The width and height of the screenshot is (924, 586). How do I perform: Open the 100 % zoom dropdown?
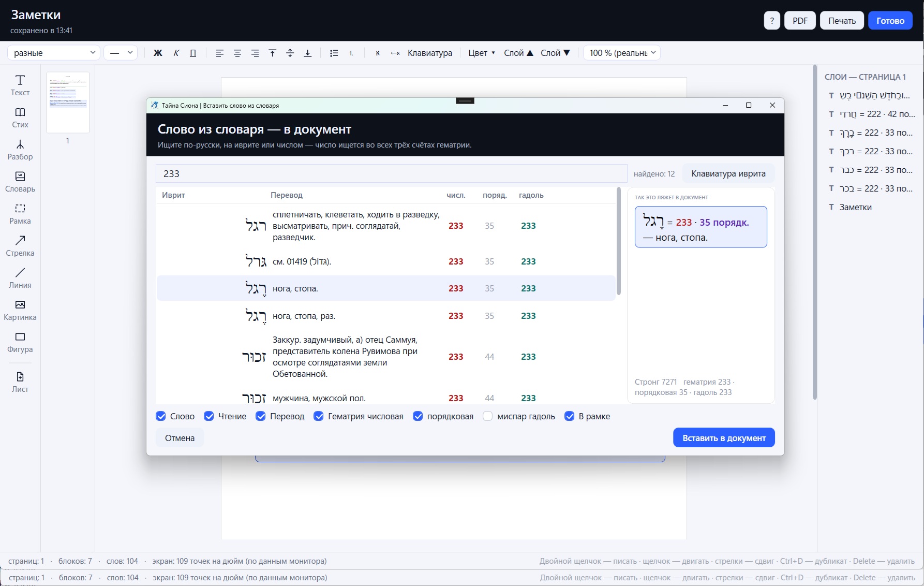pos(622,53)
